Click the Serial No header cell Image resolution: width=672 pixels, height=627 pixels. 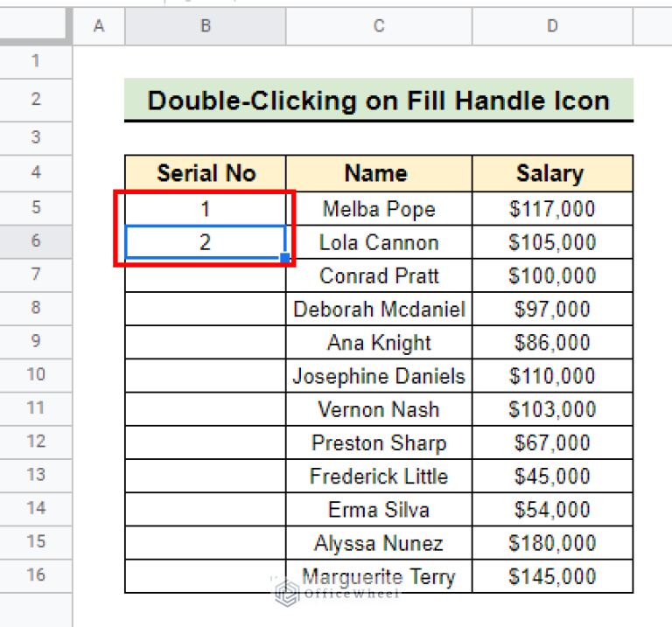point(205,173)
